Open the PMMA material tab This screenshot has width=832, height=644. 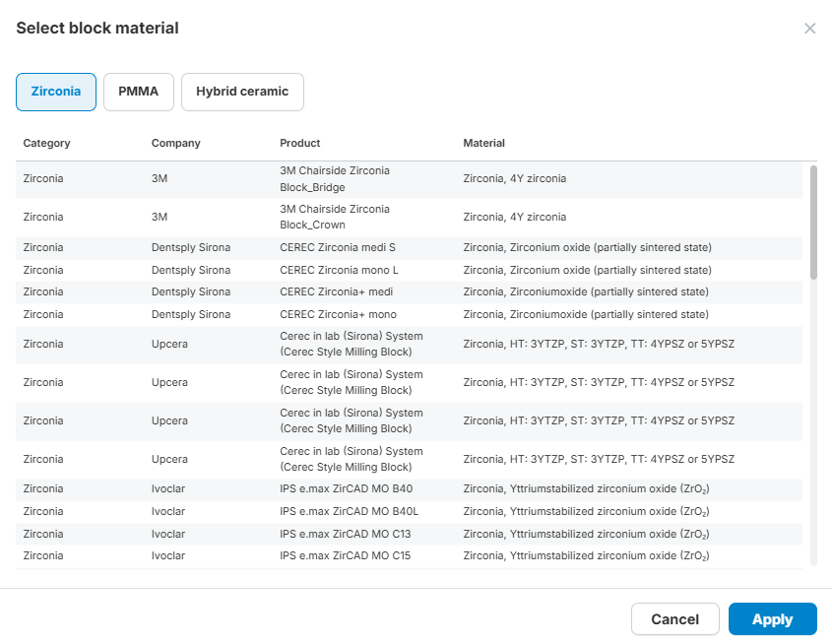coord(139,92)
